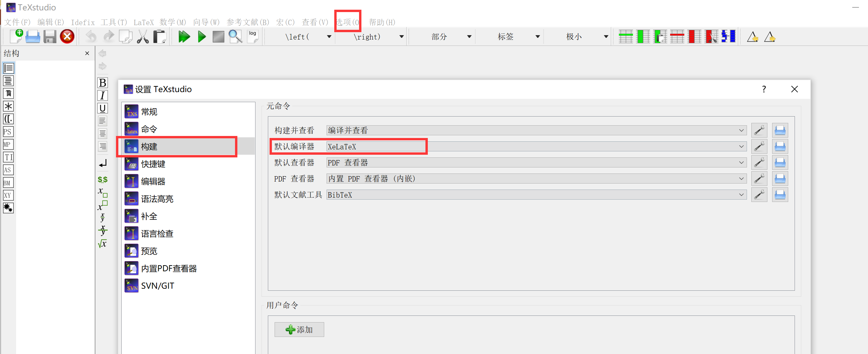
Task: Click the subscript x icon
Action: pos(103,193)
